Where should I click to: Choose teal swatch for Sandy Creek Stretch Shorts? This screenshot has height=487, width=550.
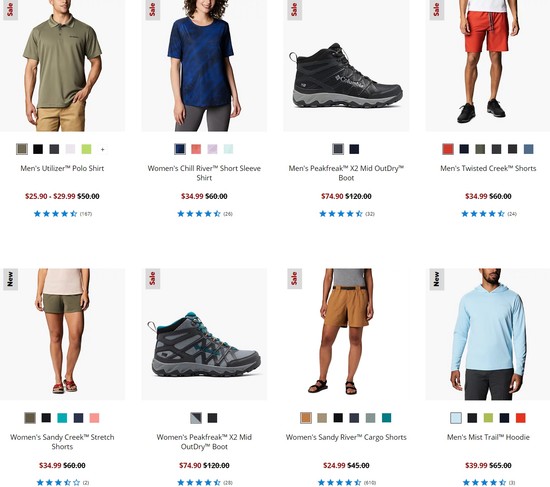[x=62, y=418]
